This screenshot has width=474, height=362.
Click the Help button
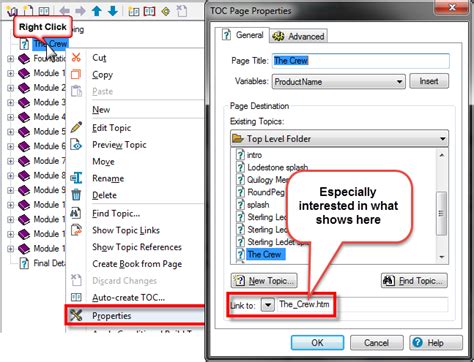tap(436, 343)
